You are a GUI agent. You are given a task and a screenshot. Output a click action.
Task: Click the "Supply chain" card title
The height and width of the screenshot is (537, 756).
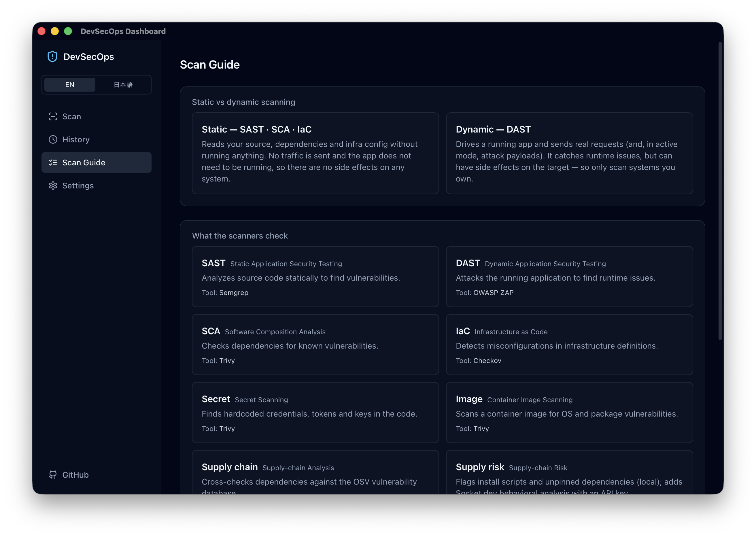(x=230, y=467)
